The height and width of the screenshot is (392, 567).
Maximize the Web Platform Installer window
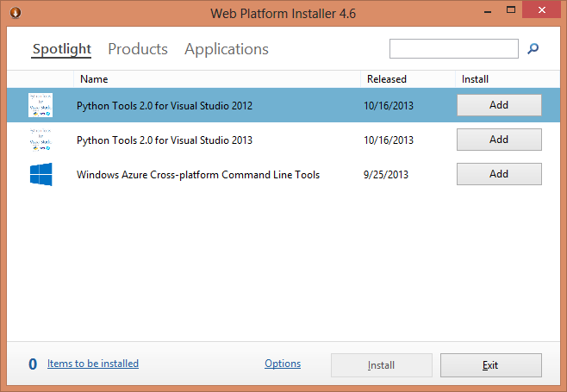[511, 9]
